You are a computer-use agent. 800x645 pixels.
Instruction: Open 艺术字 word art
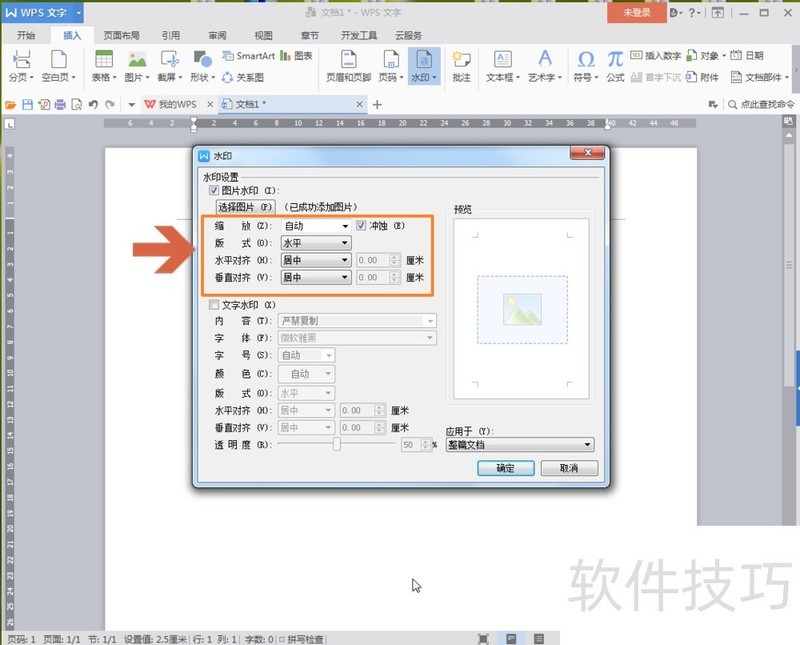coord(545,66)
